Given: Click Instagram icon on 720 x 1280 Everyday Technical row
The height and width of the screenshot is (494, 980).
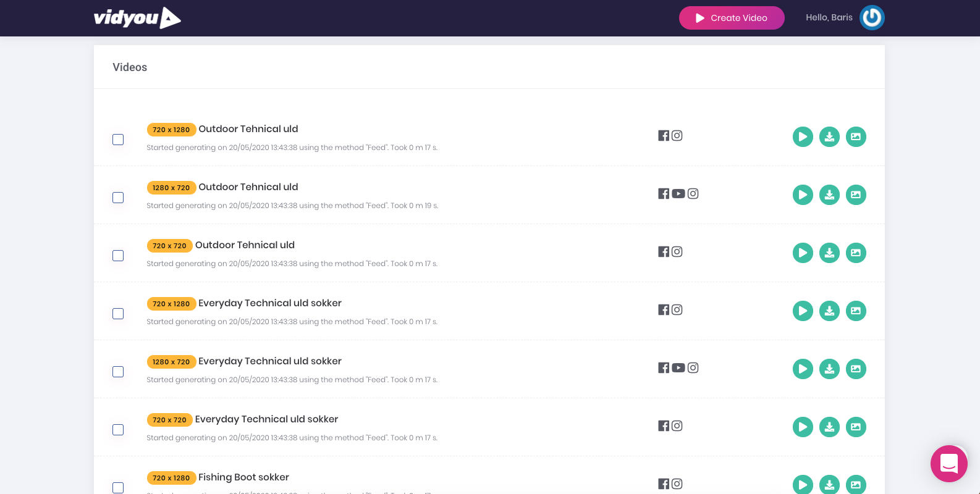Looking at the screenshot, I should coord(677,309).
